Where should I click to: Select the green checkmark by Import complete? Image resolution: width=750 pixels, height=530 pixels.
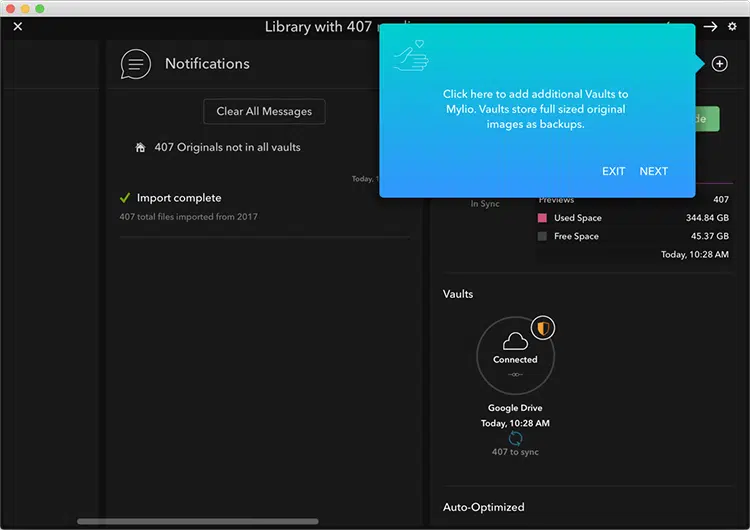coord(125,198)
